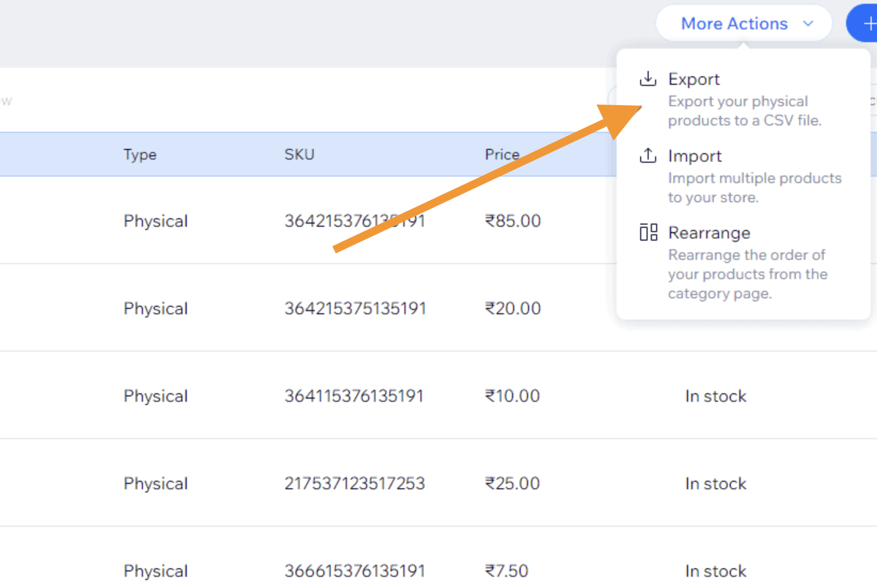Select the row with SKU 217537123517253
Screen dimensions: 877x588
coord(355,483)
